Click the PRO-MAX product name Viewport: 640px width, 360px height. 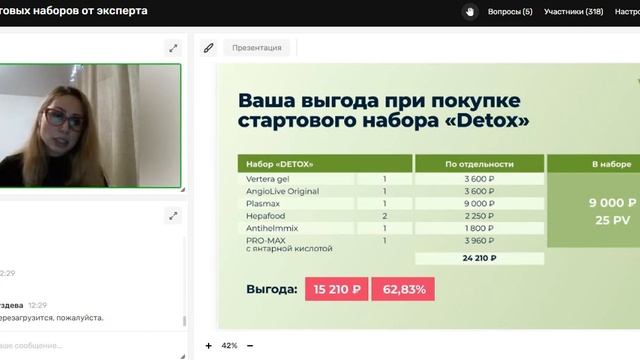click(x=266, y=240)
